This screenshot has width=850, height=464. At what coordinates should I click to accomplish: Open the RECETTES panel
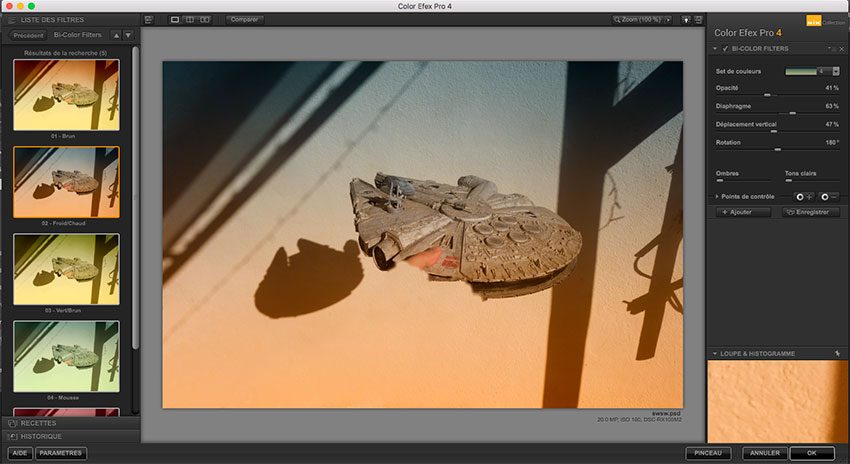pos(70,423)
